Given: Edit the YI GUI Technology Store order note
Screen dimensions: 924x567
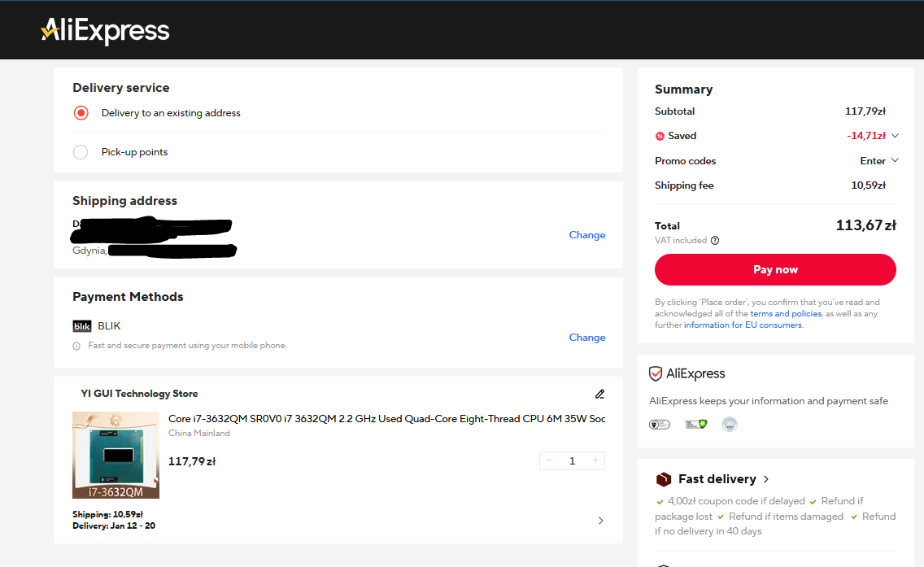Looking at the screenshot, I should tap(600, 394).
